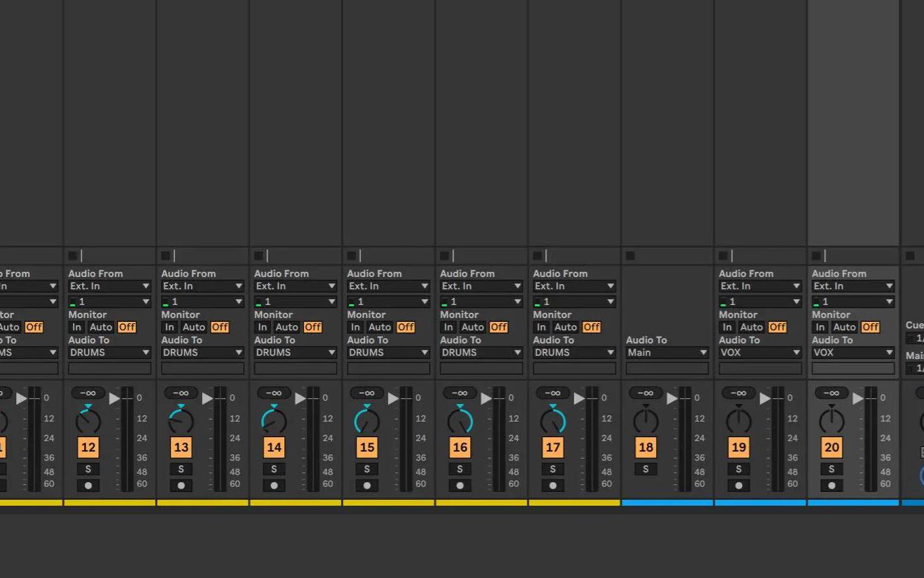
Task: Set track 16 monitor to In
Action: pyautogui.click(x=448, y=327)
